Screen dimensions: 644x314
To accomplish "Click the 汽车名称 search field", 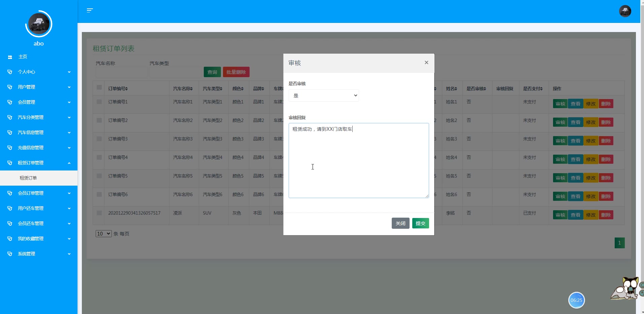I will point(122,72).
